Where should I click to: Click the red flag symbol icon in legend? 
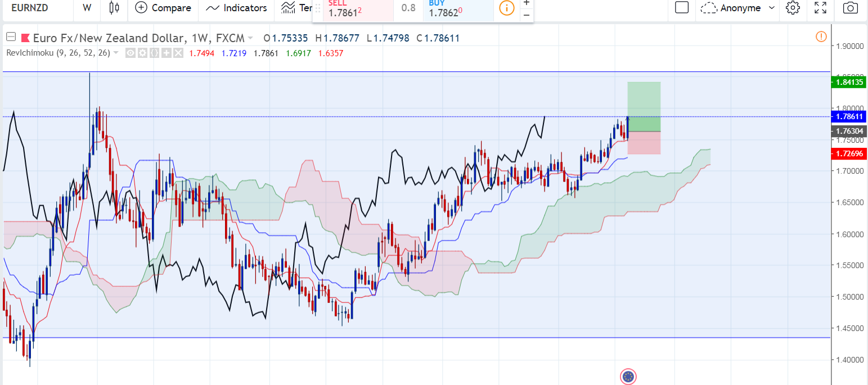(25, 38)
